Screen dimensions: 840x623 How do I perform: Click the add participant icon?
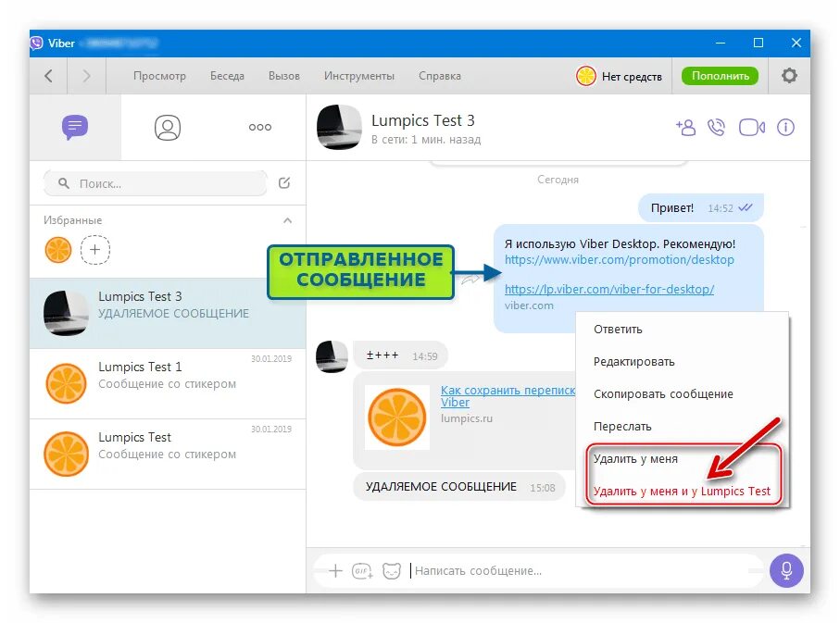tap(685, 128)
